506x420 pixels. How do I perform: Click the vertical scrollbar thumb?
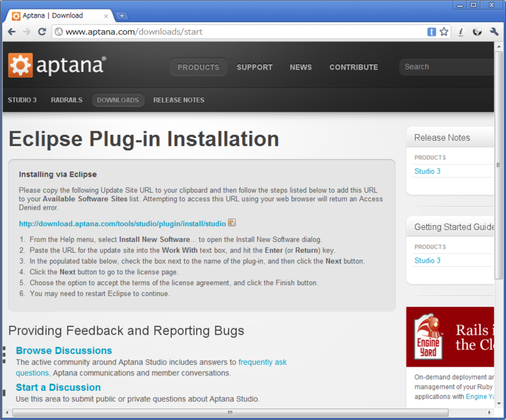point(499,165)
